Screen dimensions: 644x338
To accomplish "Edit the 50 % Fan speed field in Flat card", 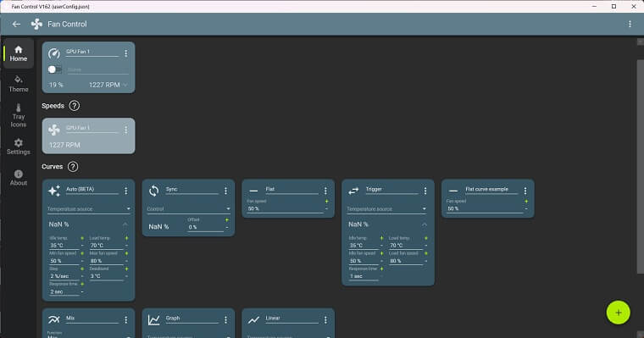I will [x=285, y=208].
